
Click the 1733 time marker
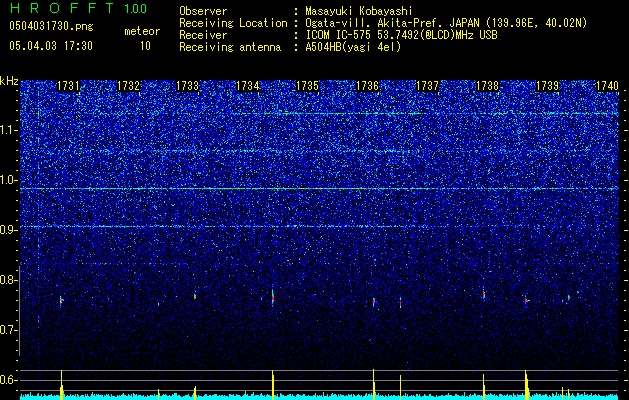coord(187,86)
